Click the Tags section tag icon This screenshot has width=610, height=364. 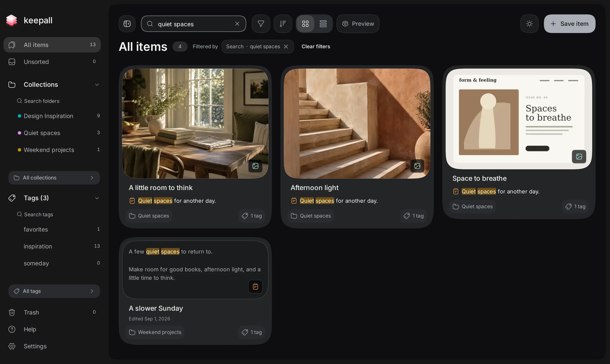tap(12, 198)
